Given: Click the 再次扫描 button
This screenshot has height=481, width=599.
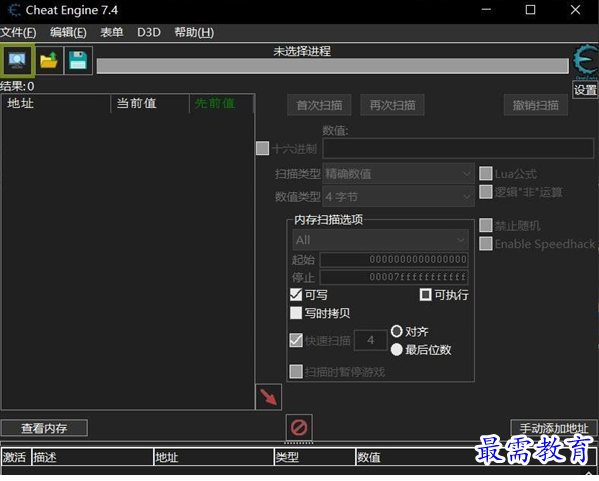Looking at the screenshot, I should 392,105.
